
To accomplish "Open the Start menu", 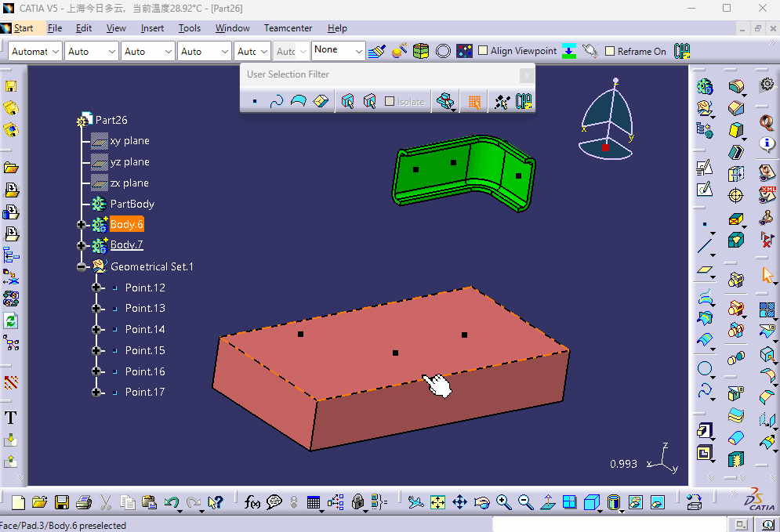I will [24, 28].
